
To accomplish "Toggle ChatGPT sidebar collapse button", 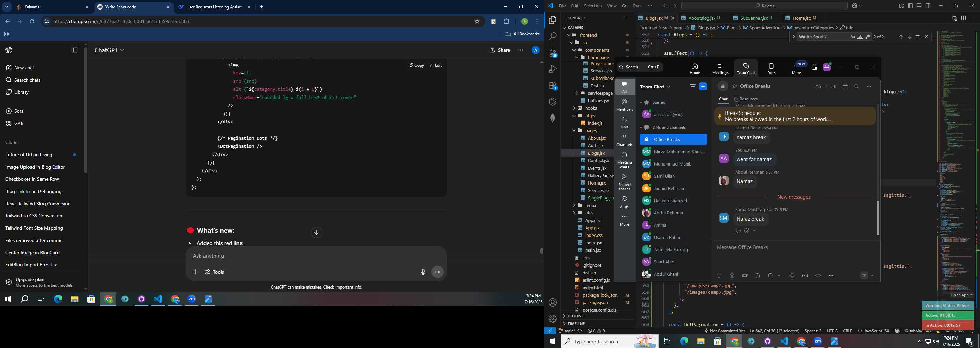I will point(75,50).
